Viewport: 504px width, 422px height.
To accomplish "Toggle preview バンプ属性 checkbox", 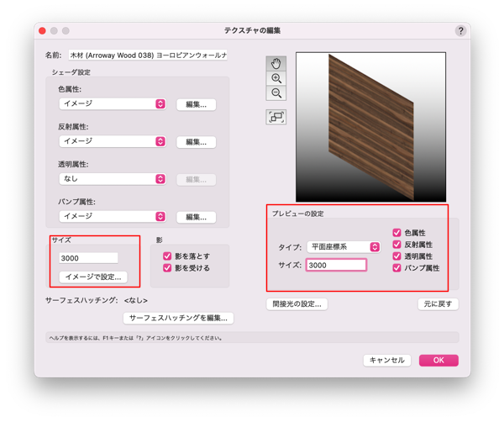I will click(x=397, y=267).
